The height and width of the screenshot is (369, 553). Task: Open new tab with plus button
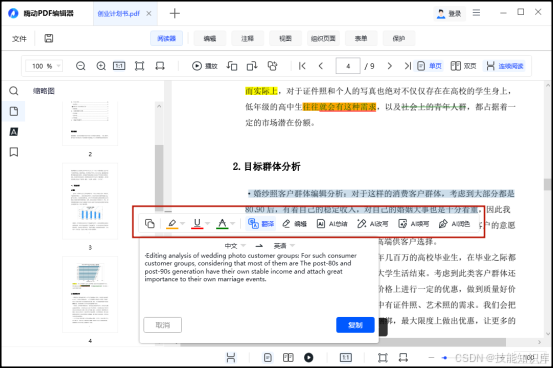(175, 13)
